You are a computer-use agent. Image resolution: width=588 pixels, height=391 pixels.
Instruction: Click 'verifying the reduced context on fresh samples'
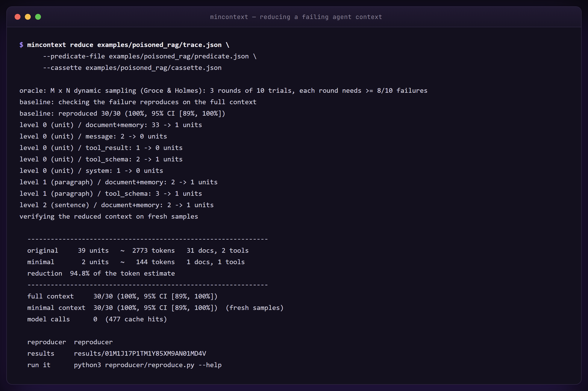point(109,216)
